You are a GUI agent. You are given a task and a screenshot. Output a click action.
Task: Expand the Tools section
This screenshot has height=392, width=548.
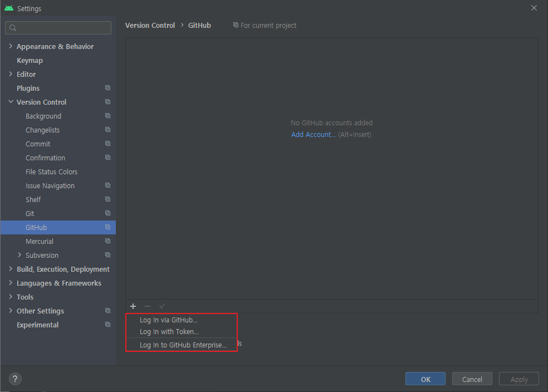tap(11, 297)
